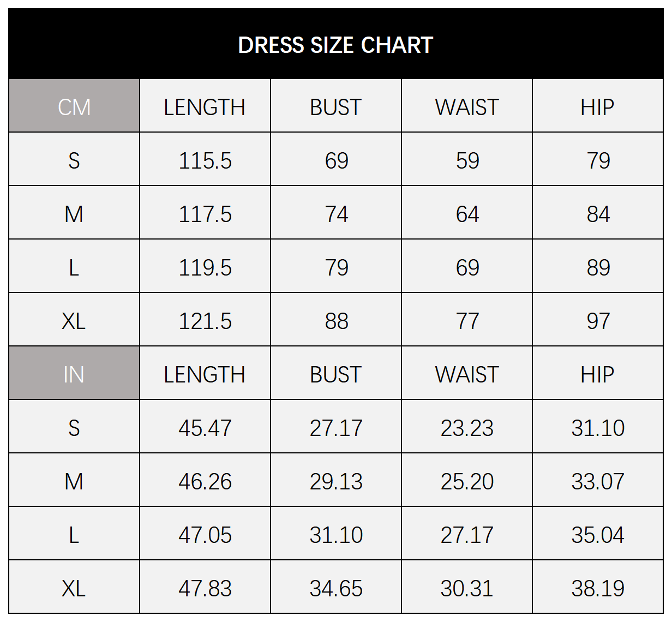Click the 45.47 length cell

click(x=205, y=428)
